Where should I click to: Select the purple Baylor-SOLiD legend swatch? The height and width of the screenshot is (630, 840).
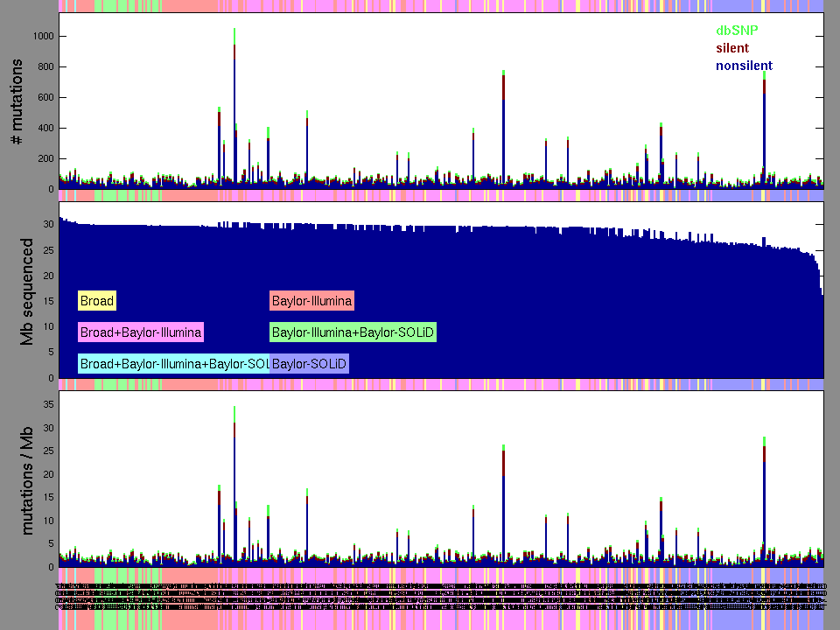point(310,363)
